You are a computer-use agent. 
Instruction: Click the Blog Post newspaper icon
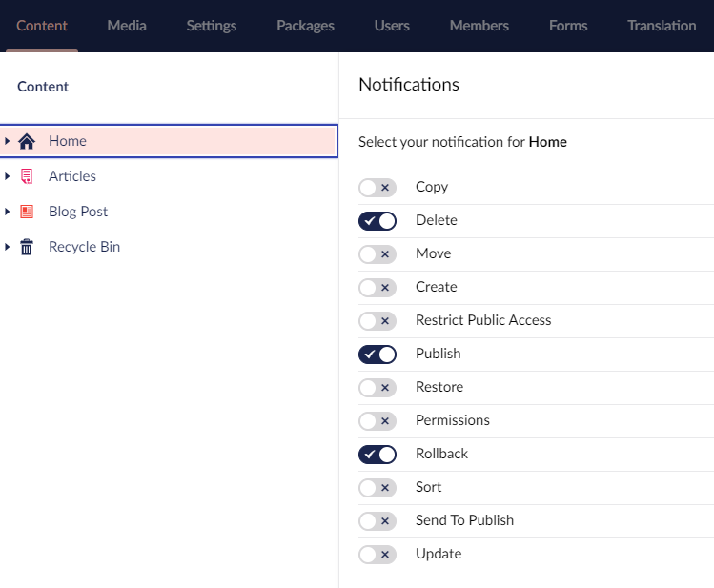27,212
